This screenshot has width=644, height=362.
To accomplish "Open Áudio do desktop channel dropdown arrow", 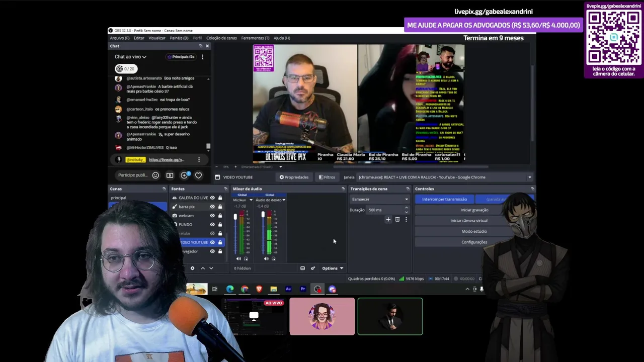I will tap(284, 200).
